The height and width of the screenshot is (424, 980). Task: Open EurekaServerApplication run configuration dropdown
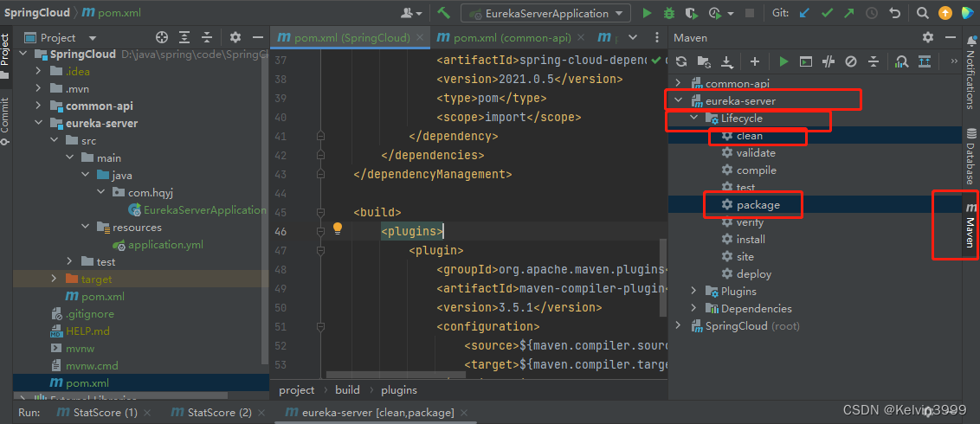[x=545, y=13]
